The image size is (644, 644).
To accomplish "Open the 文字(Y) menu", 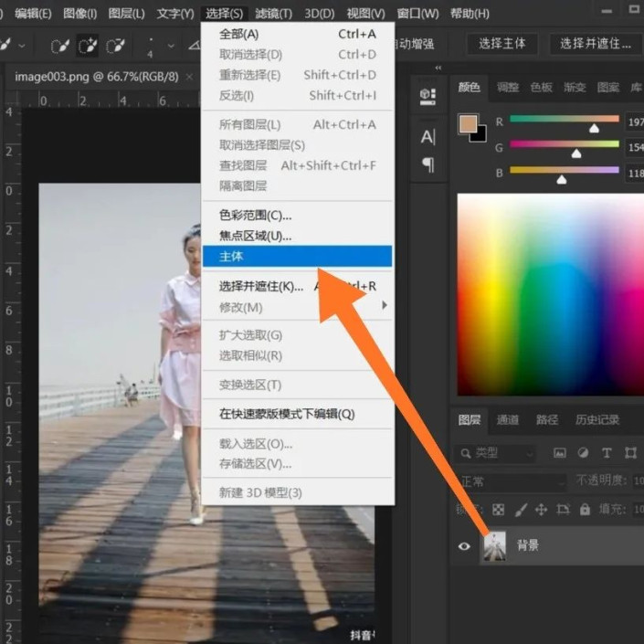I will point(175,14).
